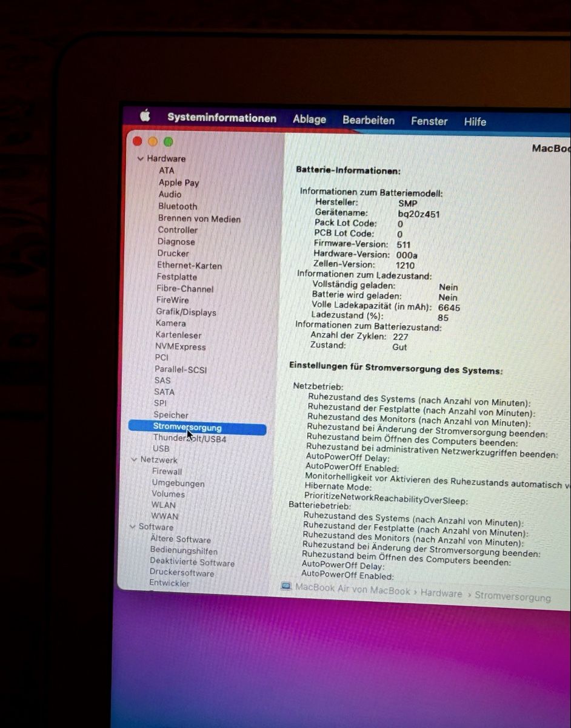The height and width of the screenshot is (728, 571).
Task: Minimize the window with yellow button
Action: 153,141
